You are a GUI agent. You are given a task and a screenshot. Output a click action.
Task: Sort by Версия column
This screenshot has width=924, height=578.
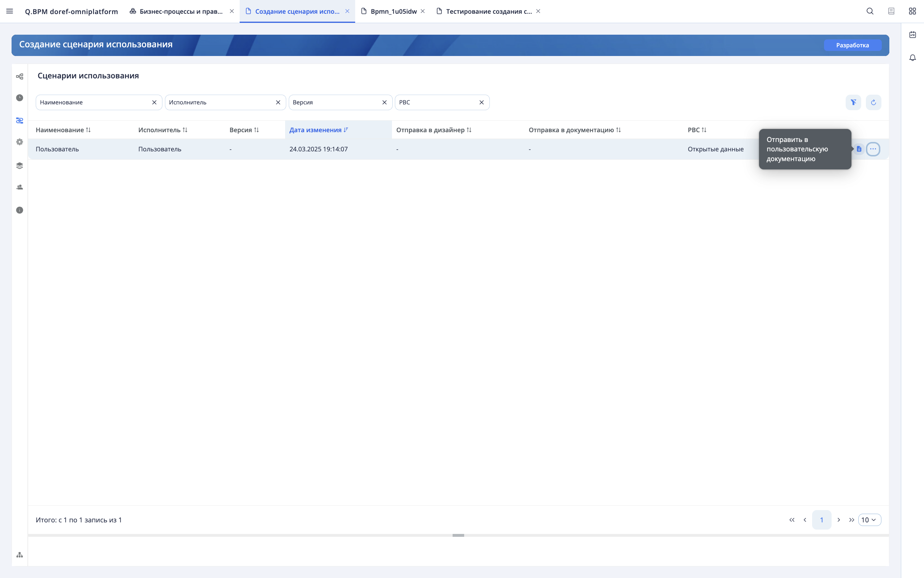[x=244, y=130]
